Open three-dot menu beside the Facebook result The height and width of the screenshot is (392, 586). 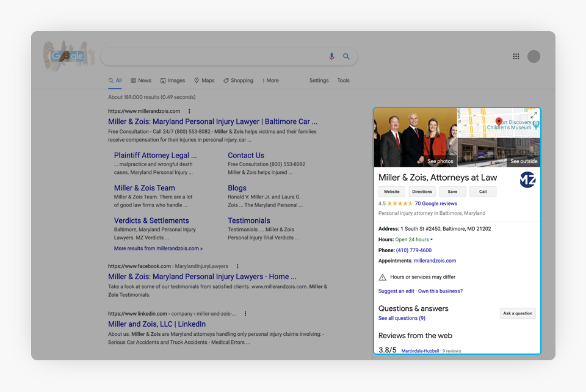coord(237,266)
